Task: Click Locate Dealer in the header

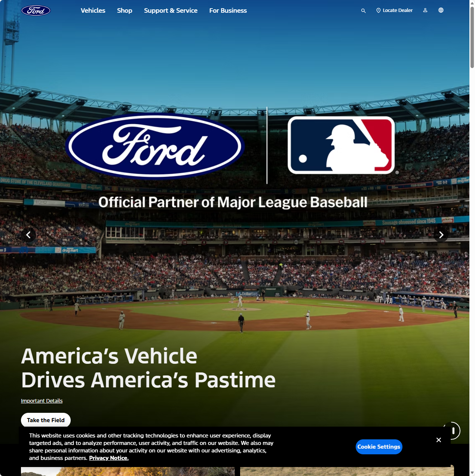Action: (x=394, y=10)
